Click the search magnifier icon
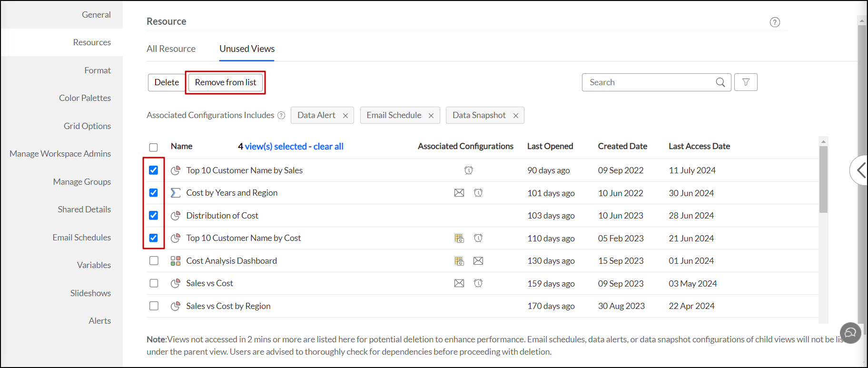The height and width of the screenshot is (368, 868). (720, 82)
